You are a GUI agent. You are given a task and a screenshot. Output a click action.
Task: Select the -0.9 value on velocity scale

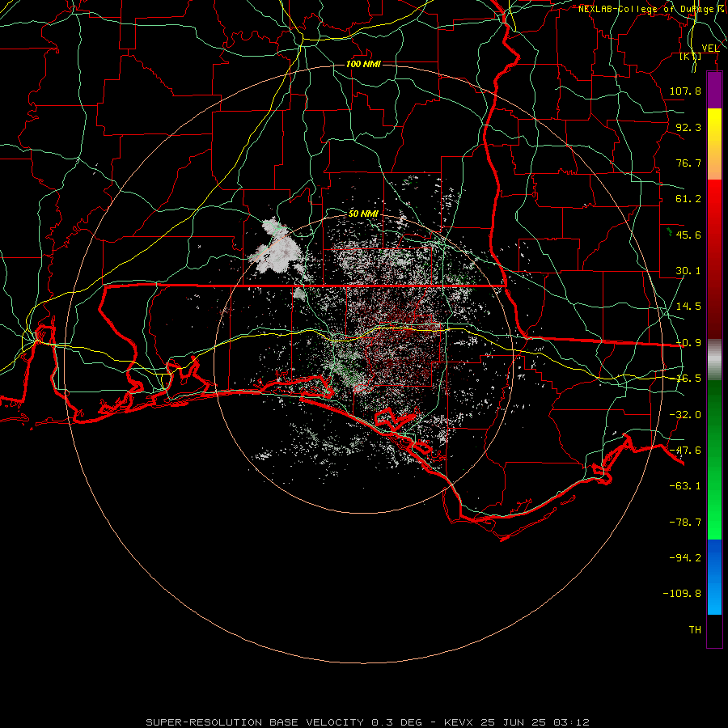point(688,343)
